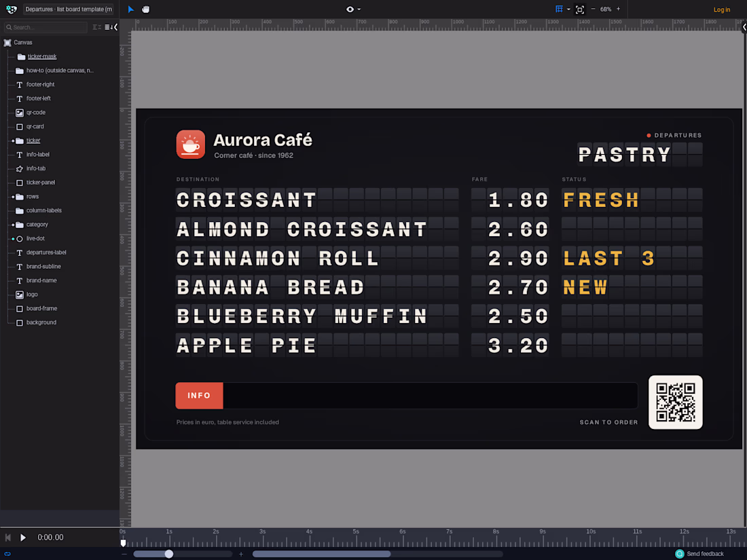Expand the rows group
Image resolution: width=747 pixels, height=560 pixels.
pos(13,197)
